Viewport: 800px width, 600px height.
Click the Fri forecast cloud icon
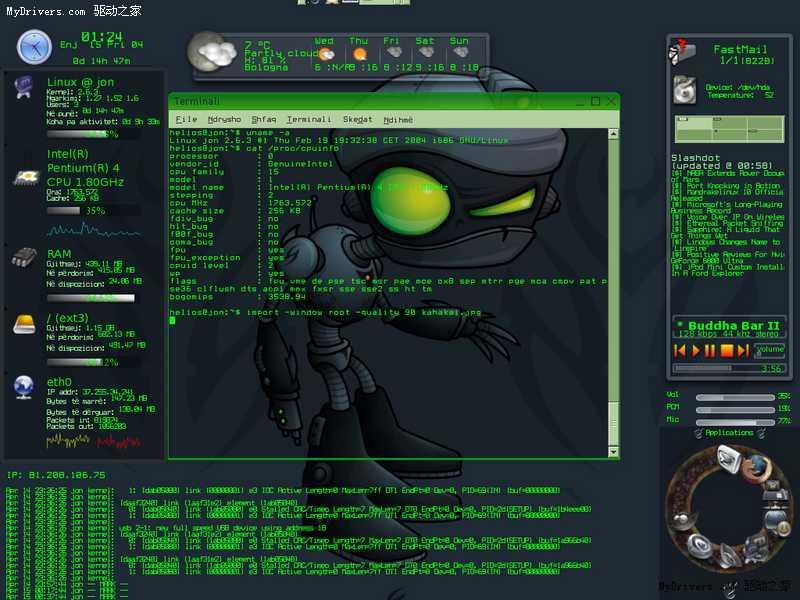tap(393, 52)
